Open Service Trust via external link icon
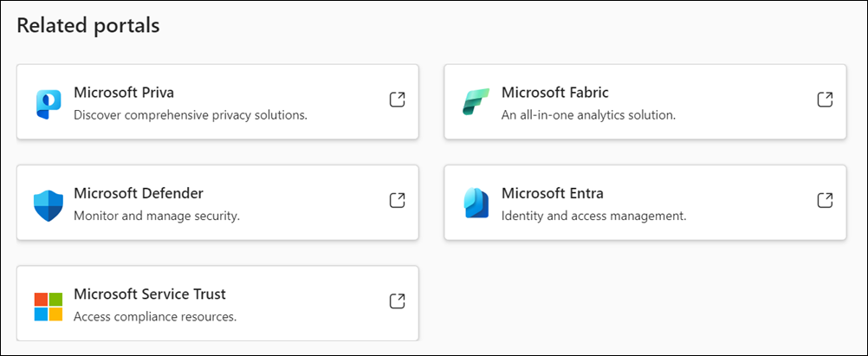This screenshot has width=868, height=356. [397, 301]
